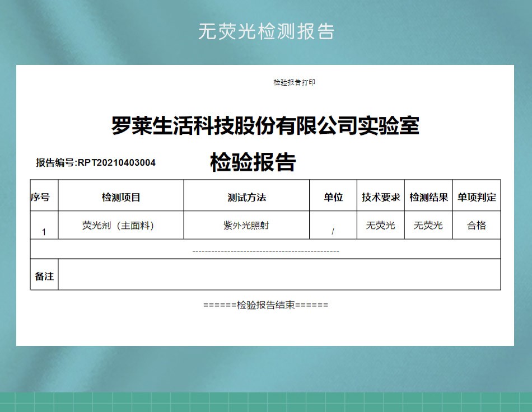
Task: Click the empty 备注 remarks field
Action: (x=279, y=275)
